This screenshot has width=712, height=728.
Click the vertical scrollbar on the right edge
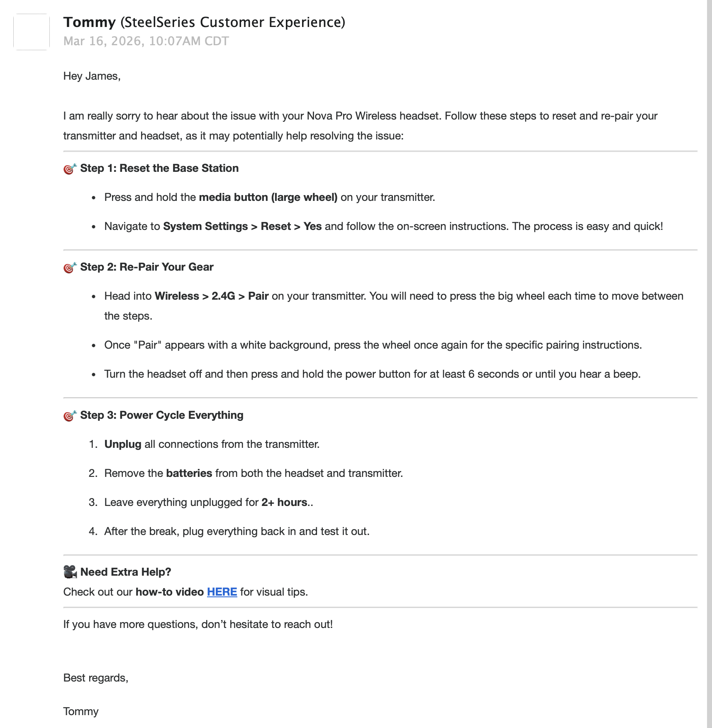[x=709, y=364]
